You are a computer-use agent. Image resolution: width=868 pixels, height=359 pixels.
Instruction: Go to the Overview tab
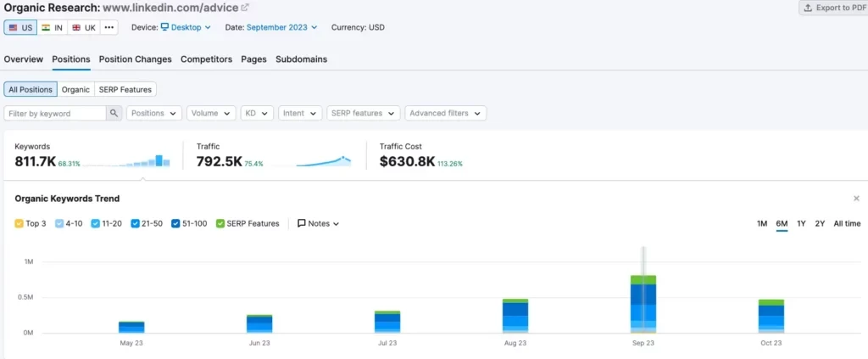coord(23,59)
